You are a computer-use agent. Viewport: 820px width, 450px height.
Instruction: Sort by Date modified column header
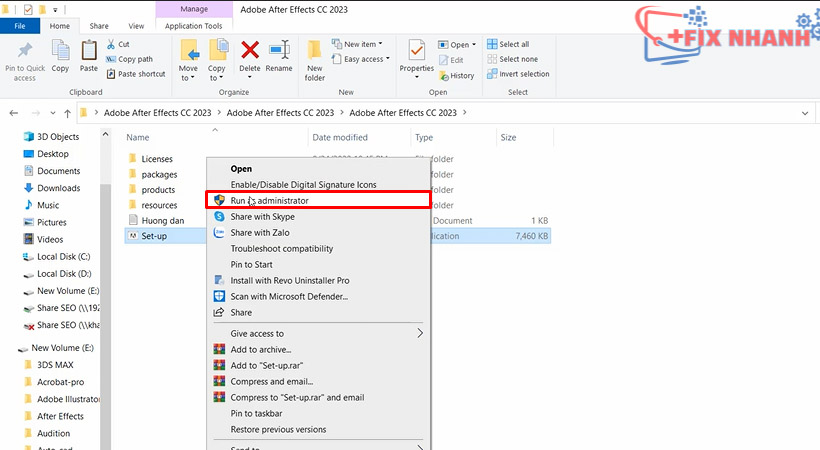[340, 137]
